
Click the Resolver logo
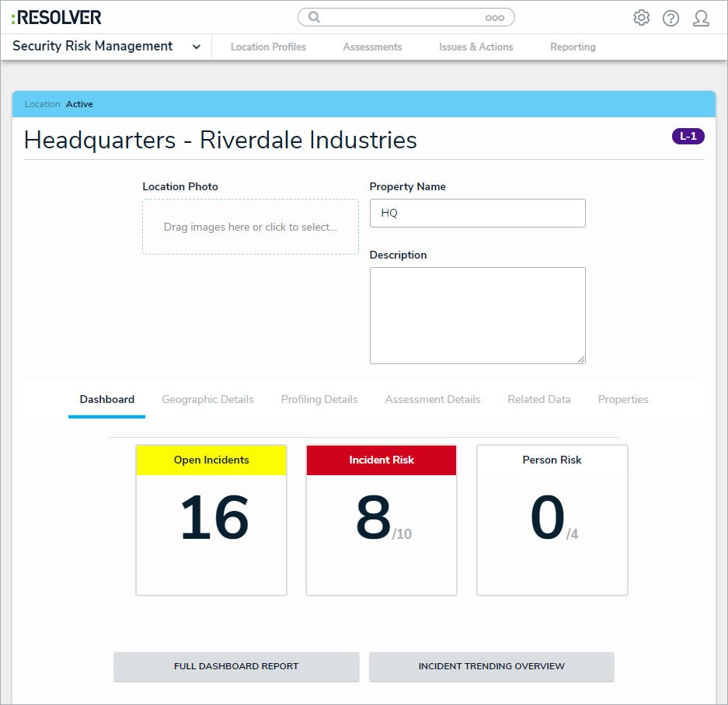57,17
